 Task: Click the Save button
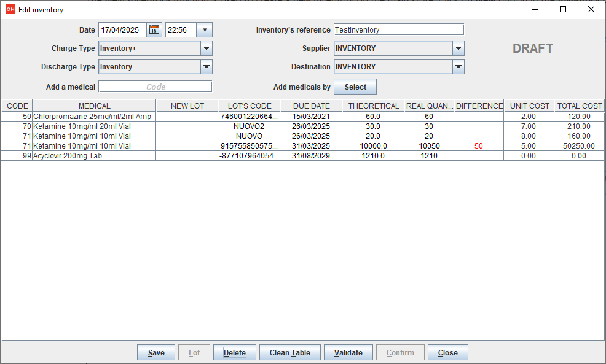click(156, 352)
